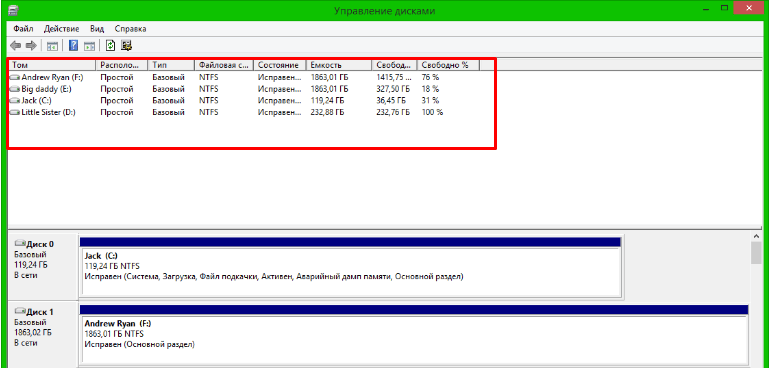The height and width of the screenshot is (368, 771).
Task: Toggle the console tree pane icon
Action: [x=52, y=46]
